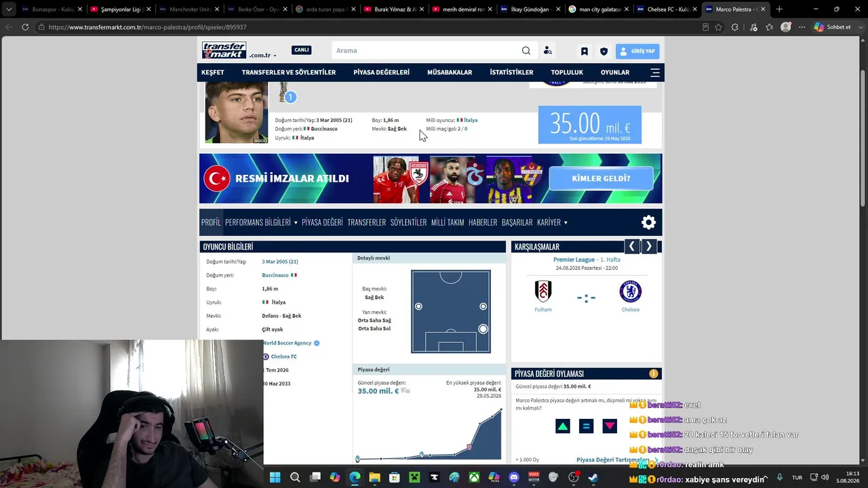Select the Profil tab
Screen dimensions: 868x488
pyautogui.click(x=211, y=222)
